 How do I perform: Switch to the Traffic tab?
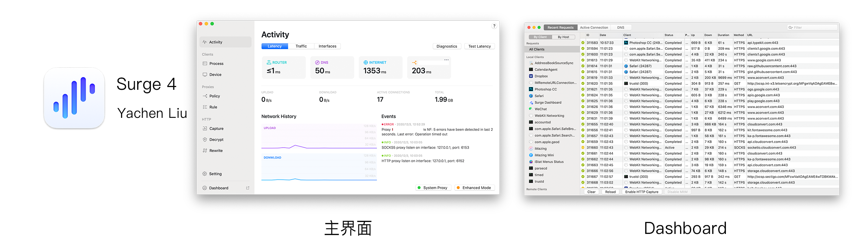point(301,46)
